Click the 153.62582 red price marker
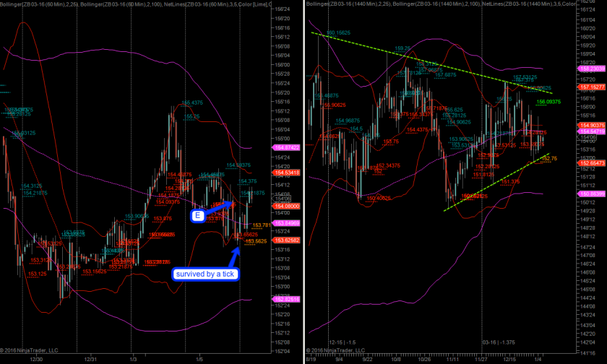Screen dimensions: 607x364 click(286, 240)
